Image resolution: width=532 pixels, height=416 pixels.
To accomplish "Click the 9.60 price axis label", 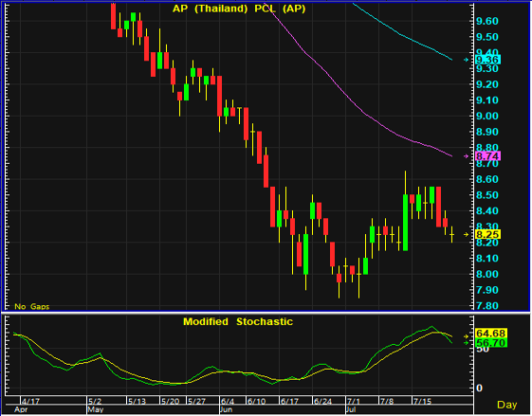I will [x=487, y=21].
